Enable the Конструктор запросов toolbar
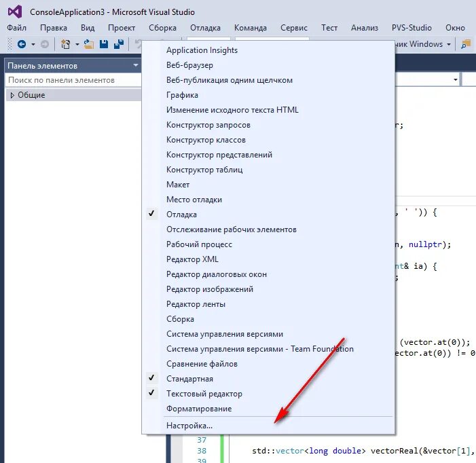476x463 pixels. [269, 125]
